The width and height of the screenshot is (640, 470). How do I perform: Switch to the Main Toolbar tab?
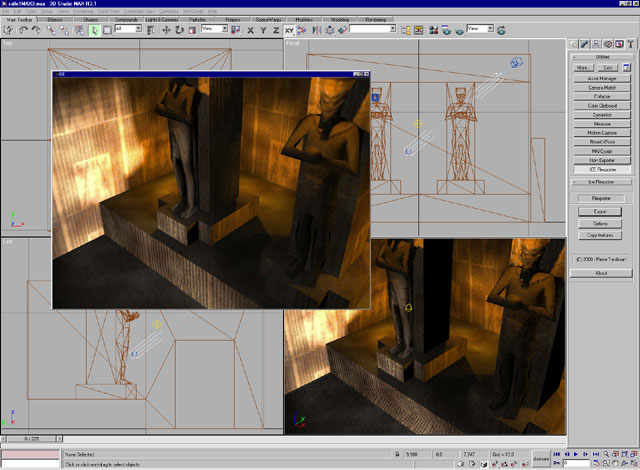click(19, 20)
